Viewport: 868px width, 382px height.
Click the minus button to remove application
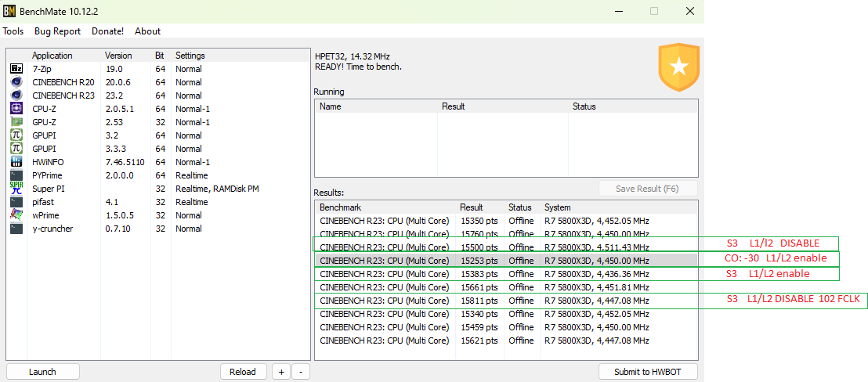pos(301,372)
